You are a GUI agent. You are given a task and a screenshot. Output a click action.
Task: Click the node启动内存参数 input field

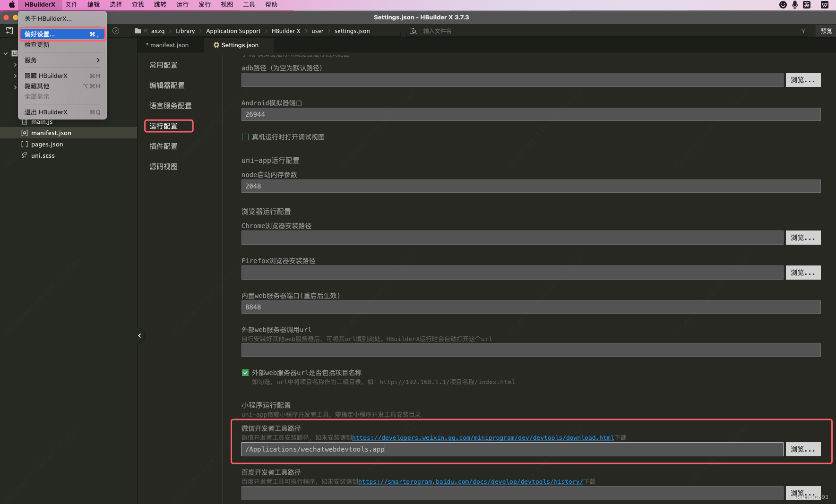531,186
